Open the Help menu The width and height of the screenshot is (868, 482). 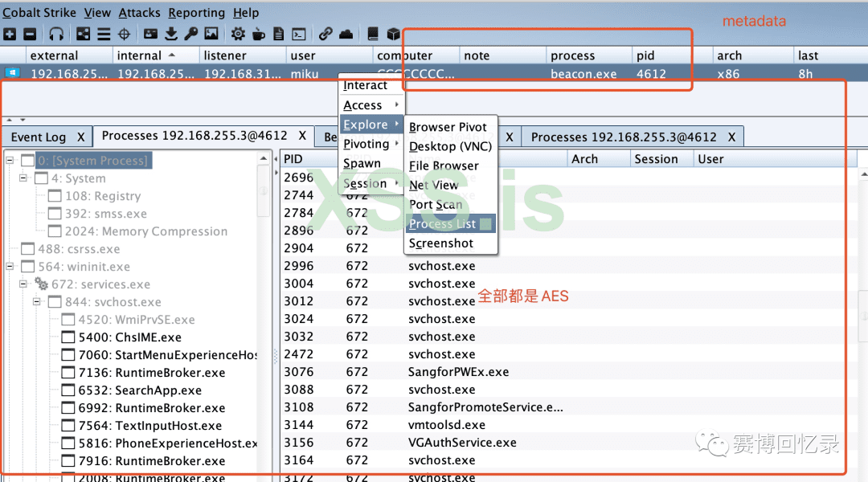point(246,12)
